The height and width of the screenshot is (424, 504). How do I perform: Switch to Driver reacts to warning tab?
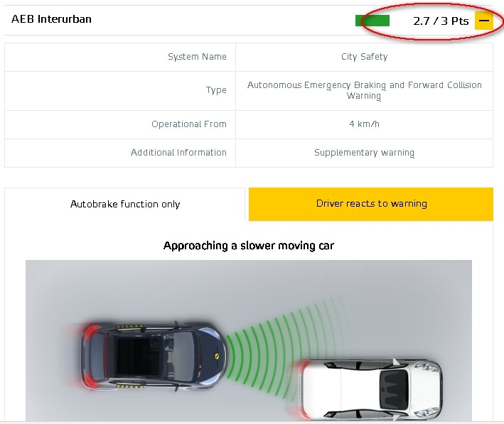(371, 204)
